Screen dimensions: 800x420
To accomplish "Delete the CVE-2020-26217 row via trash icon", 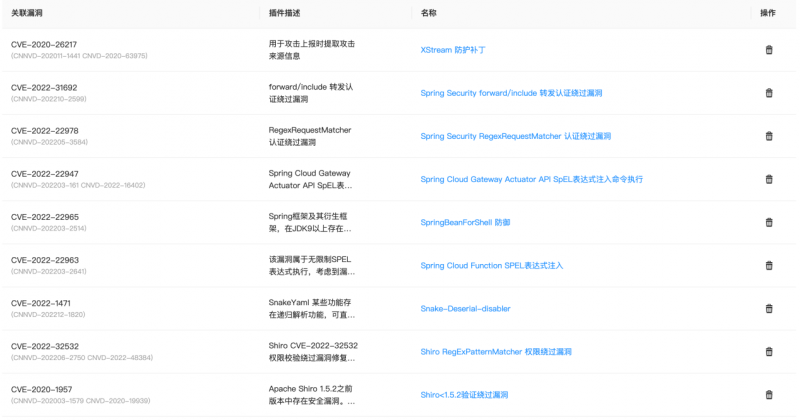I will pyautogui.click(x=769, y=50).
